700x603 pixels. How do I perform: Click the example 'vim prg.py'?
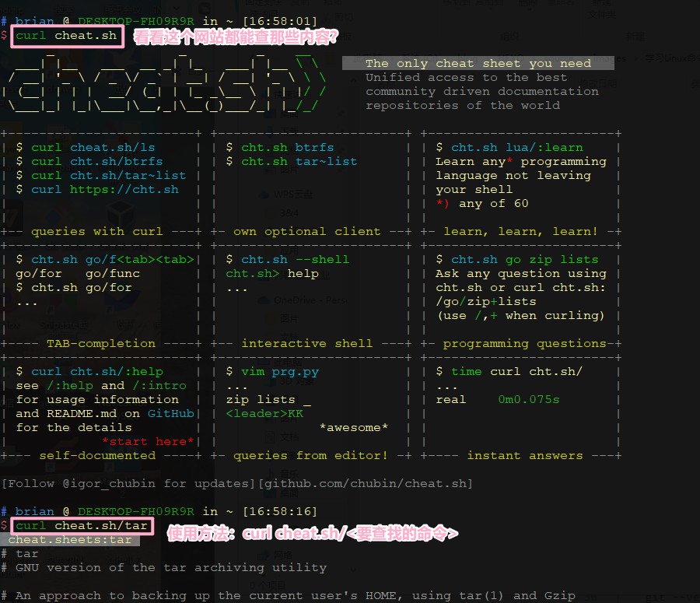[x=280, y=372]
